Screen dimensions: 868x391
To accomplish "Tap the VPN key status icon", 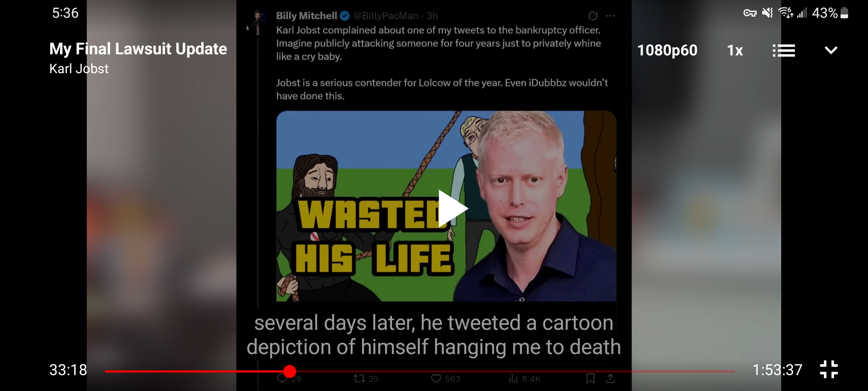I will pos(750,13).
